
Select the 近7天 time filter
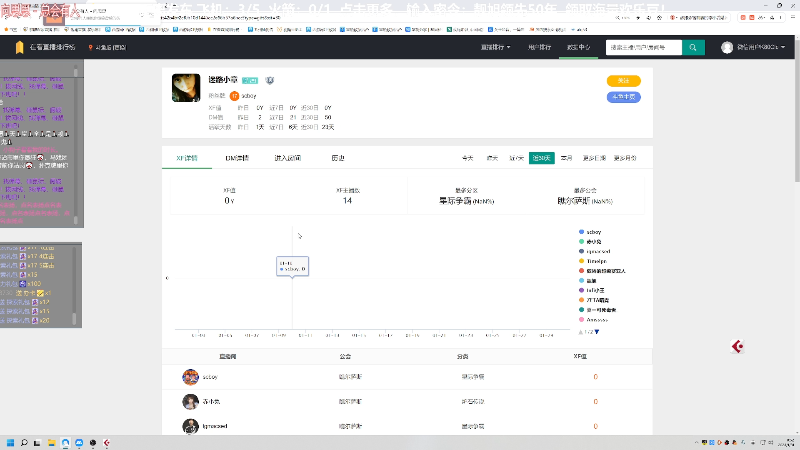click(x=516, y=158)
